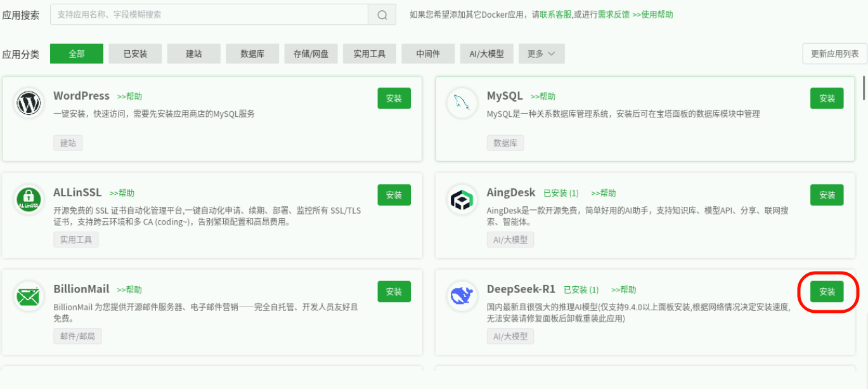Click 安装 on the DeepSeek-R1 card

[x=827, y=291]
